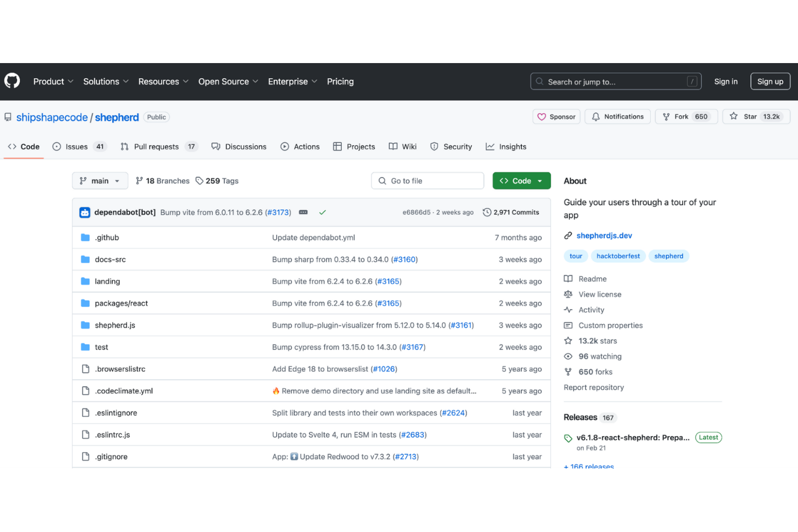Switch to the Actions tab
This screenshot has height=532, width=798.
point(300,147)
